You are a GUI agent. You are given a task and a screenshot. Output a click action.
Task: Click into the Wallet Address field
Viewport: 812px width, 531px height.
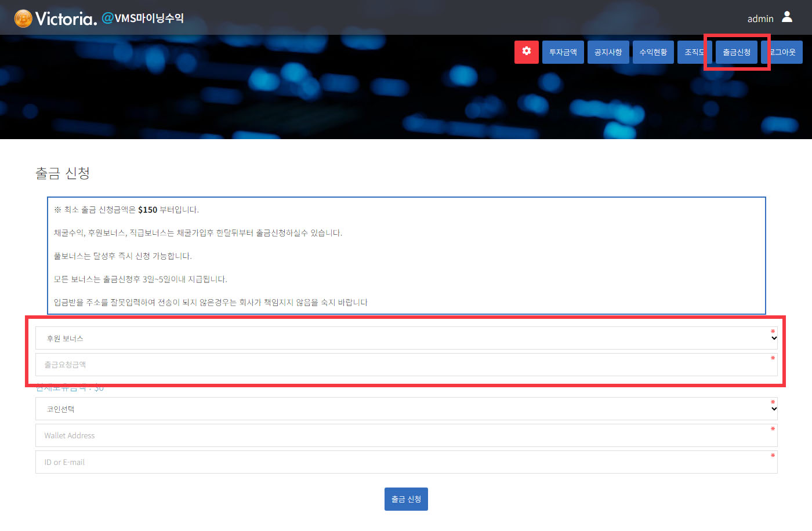click(406, 436)
